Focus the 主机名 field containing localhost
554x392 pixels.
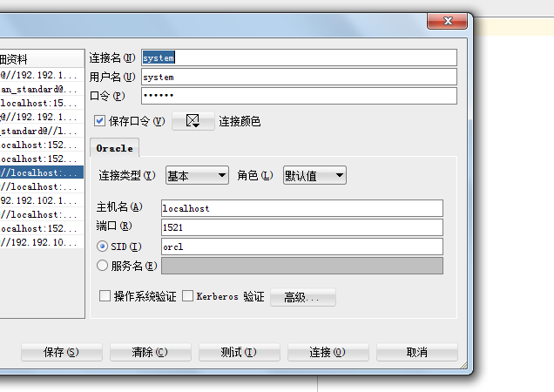point(302,208)
